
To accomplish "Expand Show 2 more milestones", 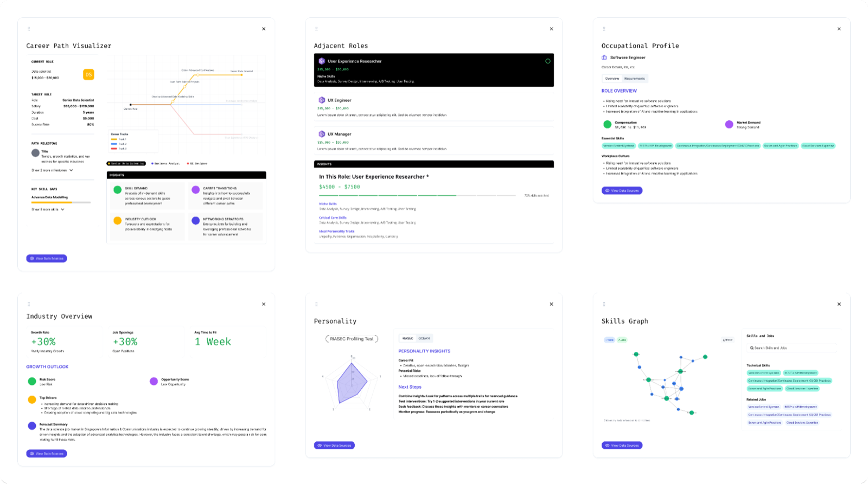I will (x=52, y=170).
